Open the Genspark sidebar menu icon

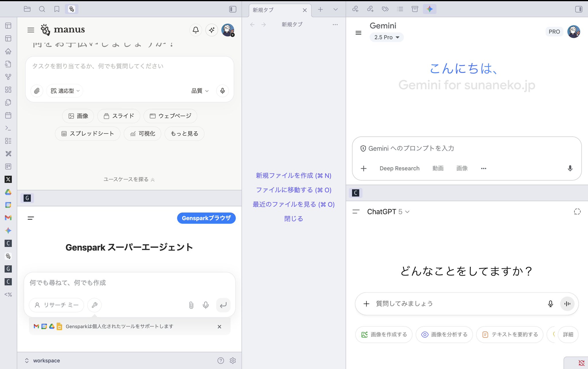coord(31,218)
